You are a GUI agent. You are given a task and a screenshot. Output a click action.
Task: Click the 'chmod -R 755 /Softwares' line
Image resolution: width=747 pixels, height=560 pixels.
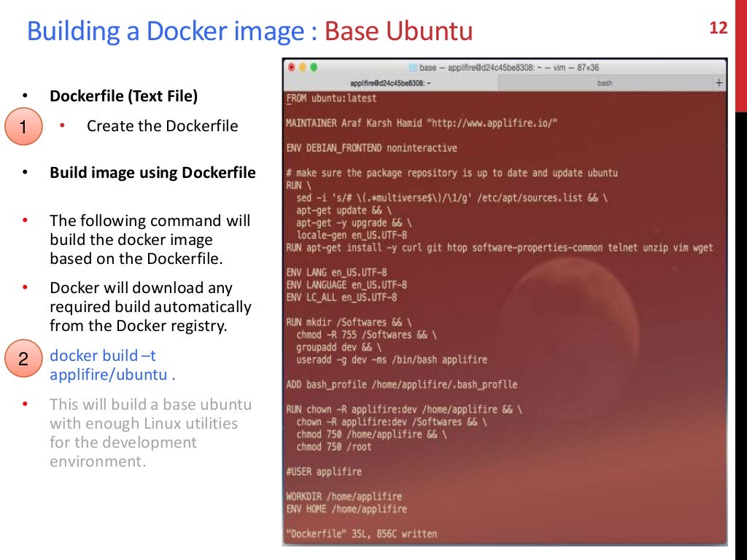[x=366, y=335]
